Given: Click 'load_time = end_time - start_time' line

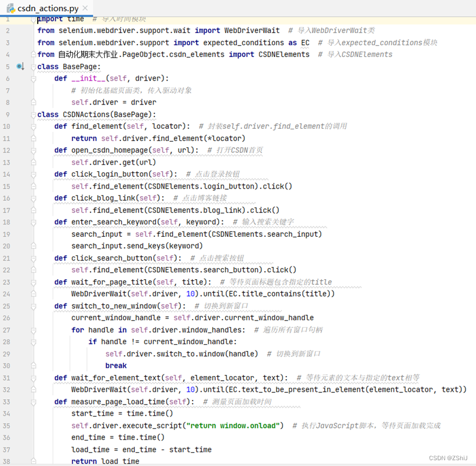Looking at the screenshot, I should click(x=141, y=450).
